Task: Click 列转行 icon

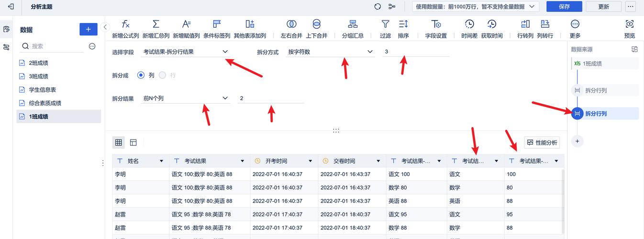Action: pos(545,24)
